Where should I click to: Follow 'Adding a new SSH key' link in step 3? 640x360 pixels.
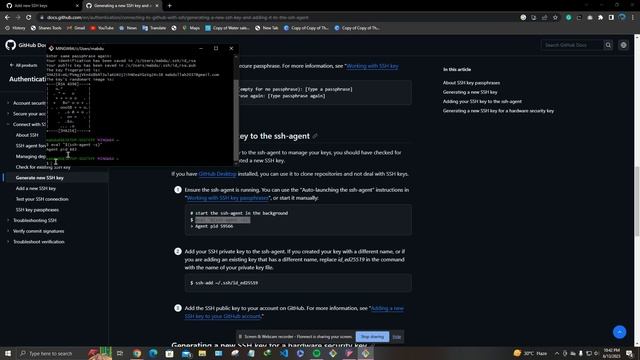coord(294,312)
